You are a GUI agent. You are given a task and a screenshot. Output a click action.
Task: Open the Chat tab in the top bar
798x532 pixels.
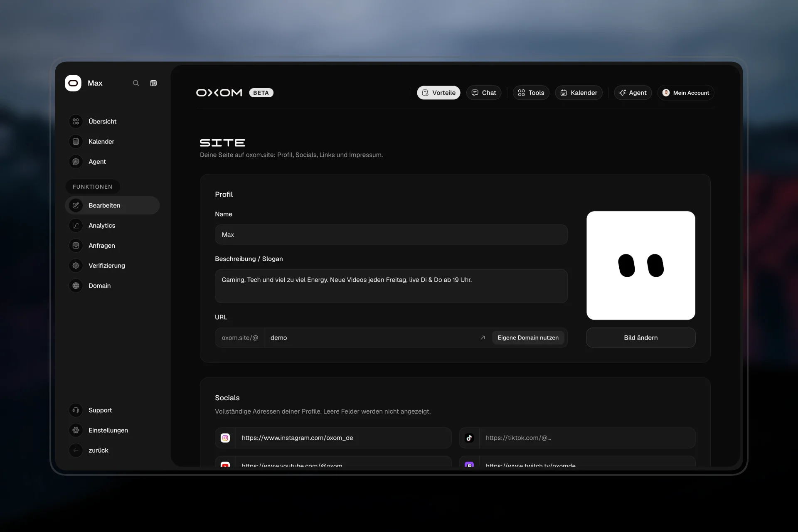[484, 93]
